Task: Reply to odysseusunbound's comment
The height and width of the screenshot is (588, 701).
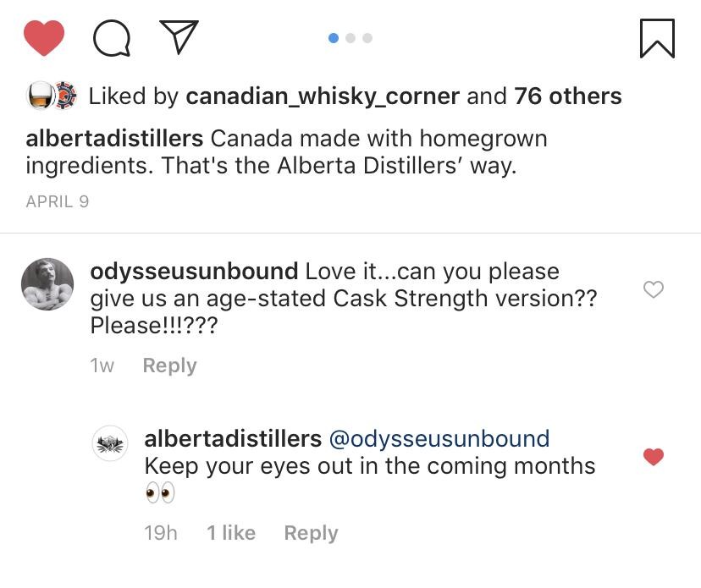Action: (169, 365)
